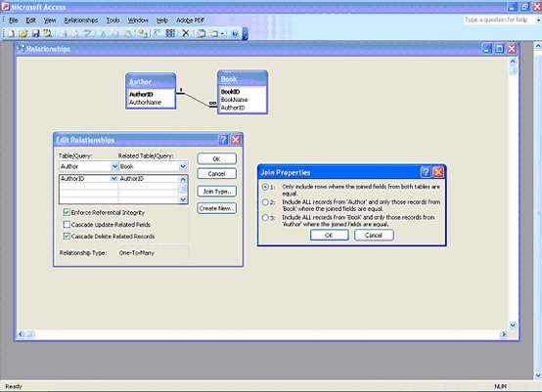Click the Book table title bar

click(x=243, y=79)
